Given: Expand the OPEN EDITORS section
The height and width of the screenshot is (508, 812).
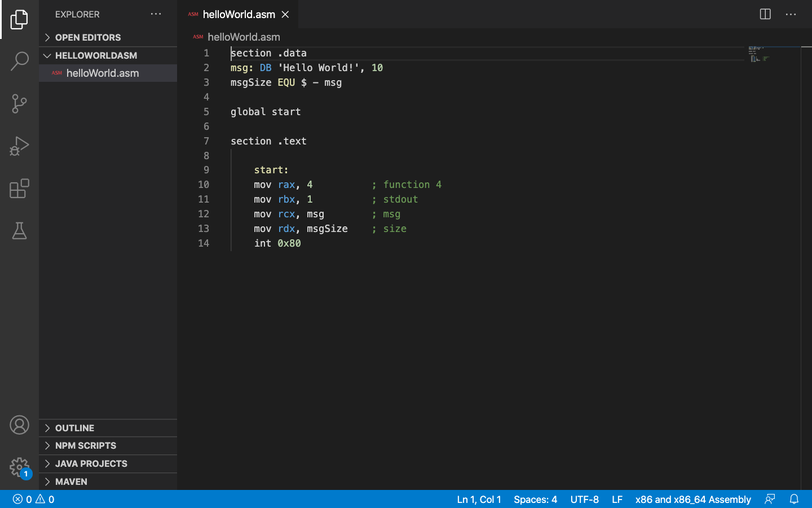Looking at the screenshot, I should [x=108, y=37].
